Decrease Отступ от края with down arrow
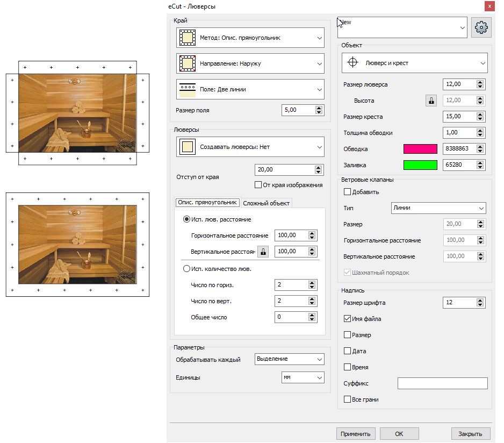 point(318,172)
